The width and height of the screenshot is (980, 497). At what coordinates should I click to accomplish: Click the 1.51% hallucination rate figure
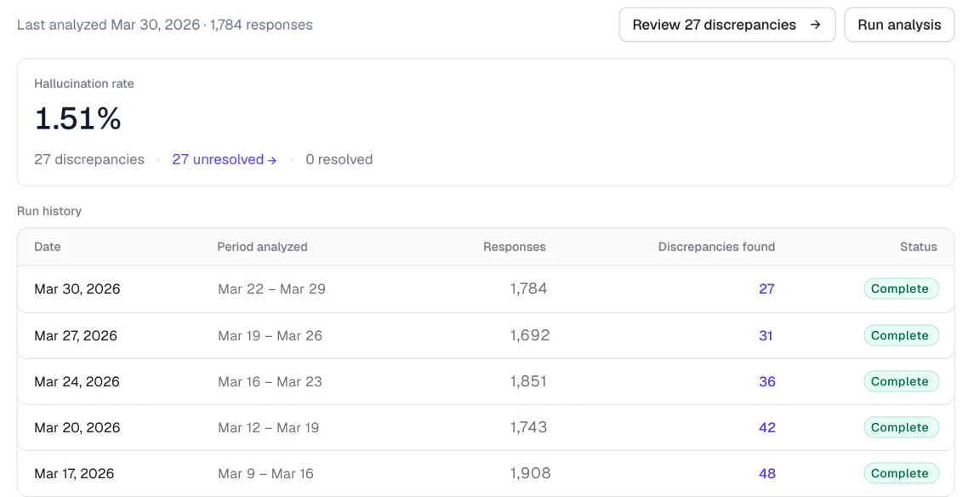[x=77, y=119]
